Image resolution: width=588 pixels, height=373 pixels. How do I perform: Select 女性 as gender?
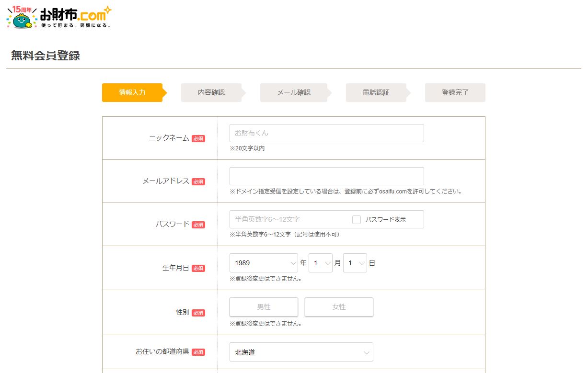339,307
